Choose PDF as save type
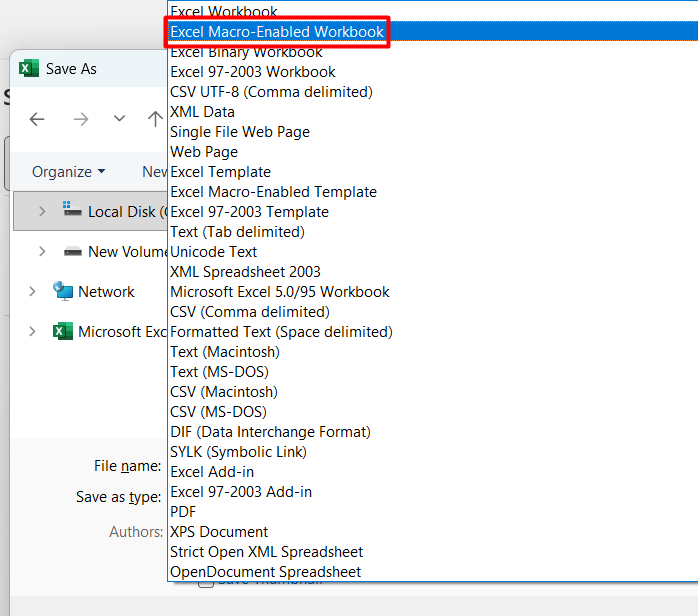 coord(433,512)
